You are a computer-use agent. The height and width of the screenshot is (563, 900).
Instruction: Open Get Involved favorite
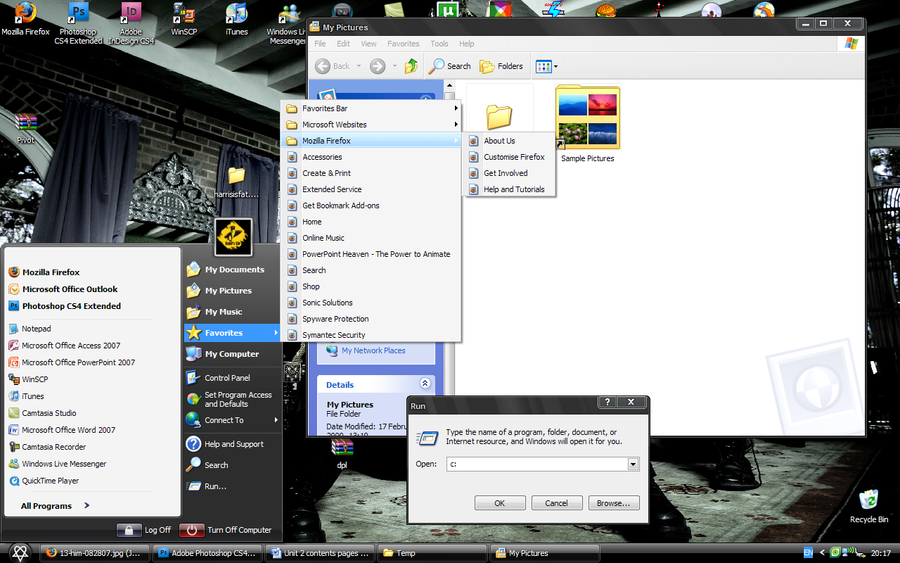pyautogui.click(x=510, y=173)
